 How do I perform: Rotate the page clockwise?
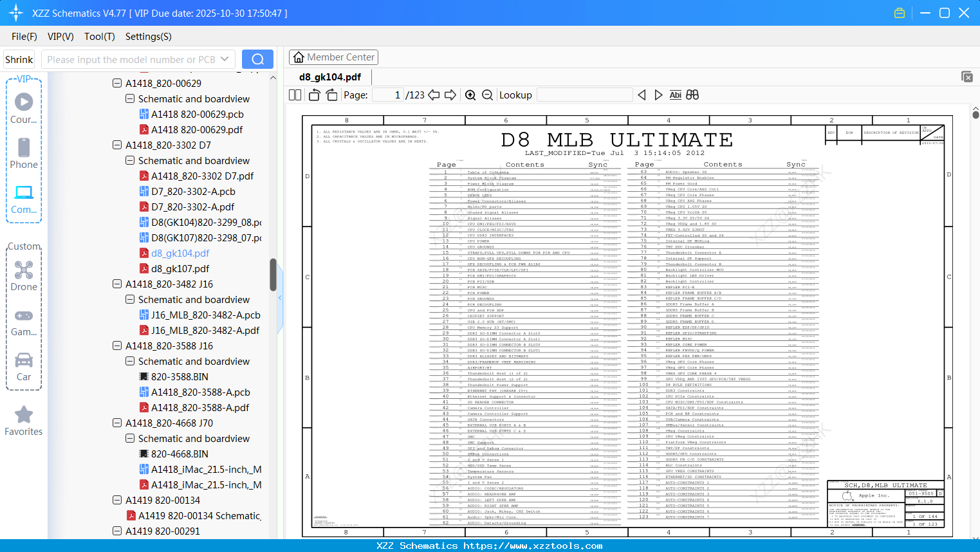tap(331, 95)
